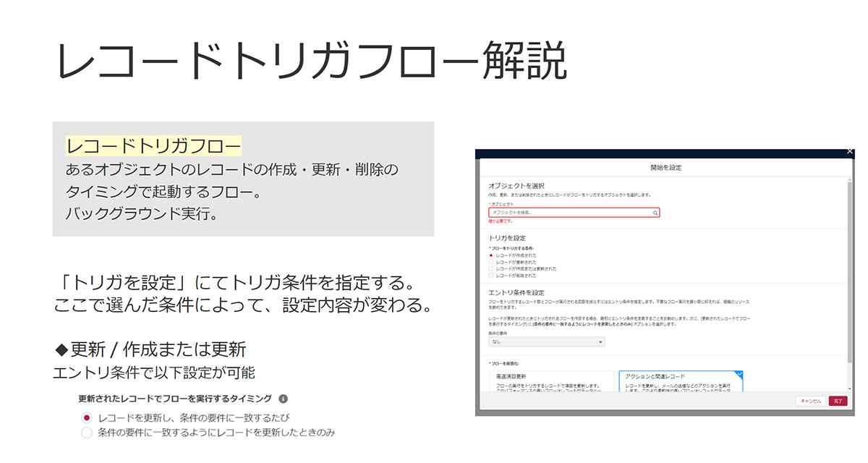Click the ◆更新 / 作成または更新 heading
This screenshot has height=463, width=868.
151,349
